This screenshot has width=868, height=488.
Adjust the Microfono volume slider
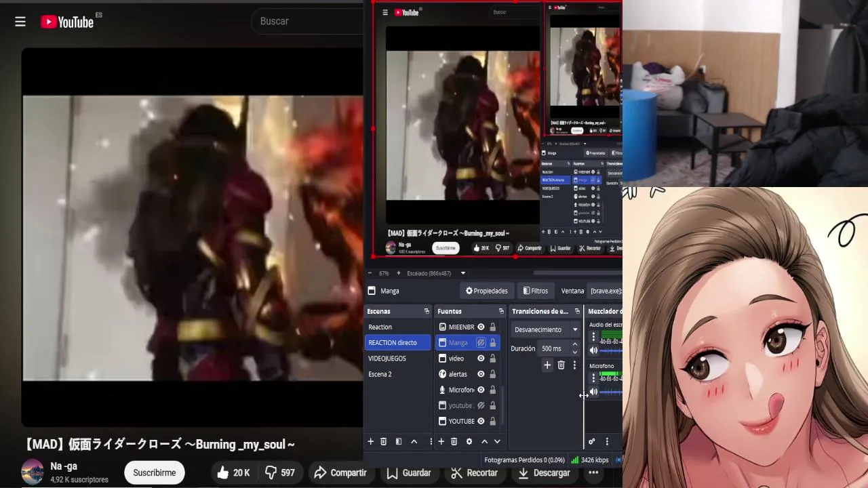(x=612, y=392)
